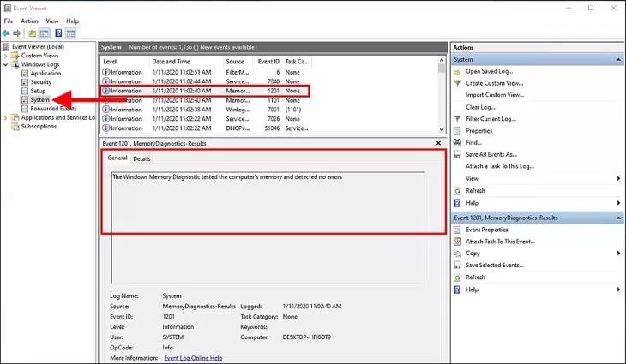Viewport: 626px width, 364px height.
Task: Click the Save All Events As disk icon
Action: point(458,154)
